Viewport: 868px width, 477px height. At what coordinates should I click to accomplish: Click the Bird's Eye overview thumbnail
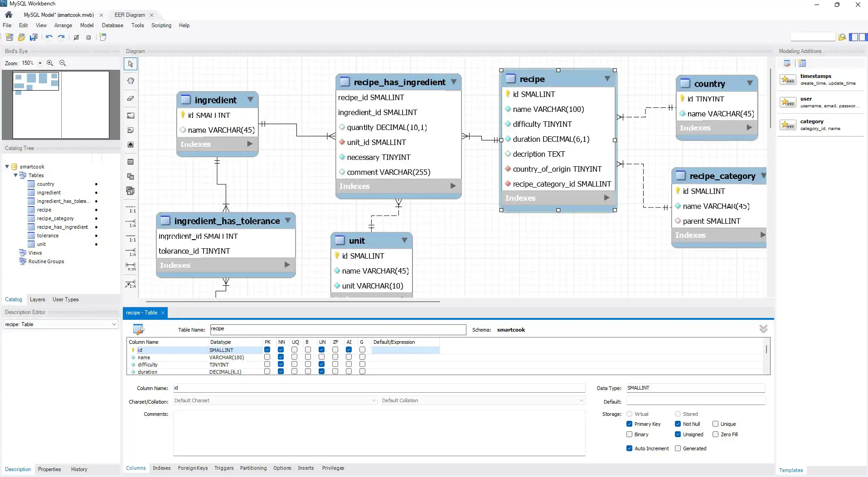[61, 105]
